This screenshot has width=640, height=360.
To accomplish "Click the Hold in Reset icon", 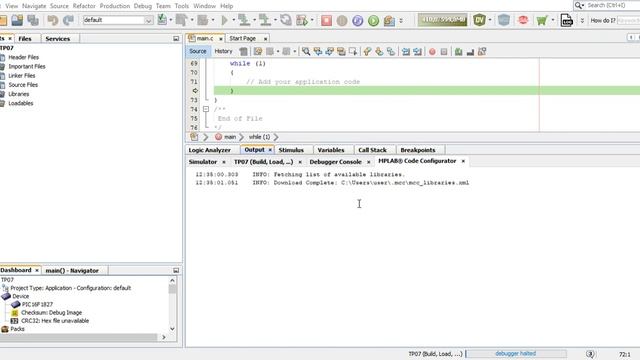I will pyautogui.click(x=286, y=20).
